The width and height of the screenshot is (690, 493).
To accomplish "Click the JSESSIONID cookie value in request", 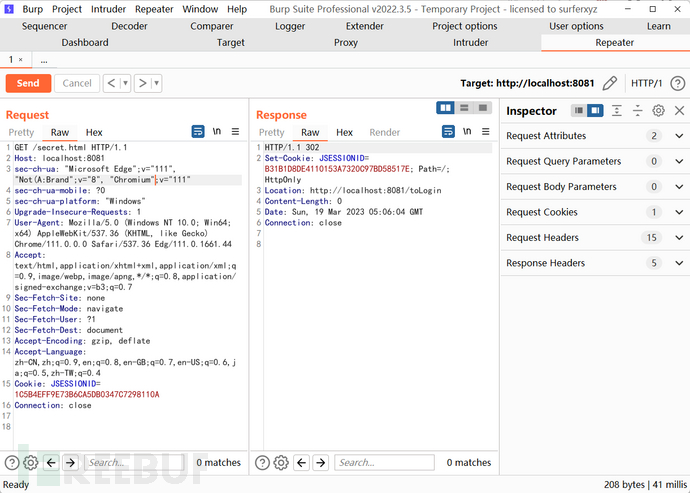I will [87, 394].
